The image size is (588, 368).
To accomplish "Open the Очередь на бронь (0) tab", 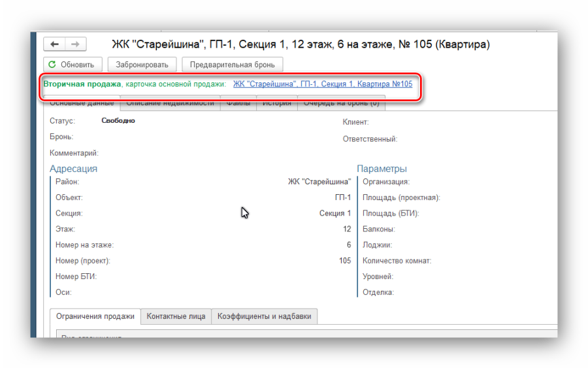I will point(341,104).
